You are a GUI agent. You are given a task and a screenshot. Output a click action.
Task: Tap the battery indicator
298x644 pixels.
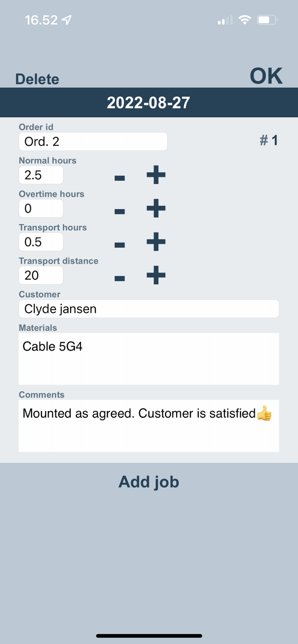(x=267, y=19)
